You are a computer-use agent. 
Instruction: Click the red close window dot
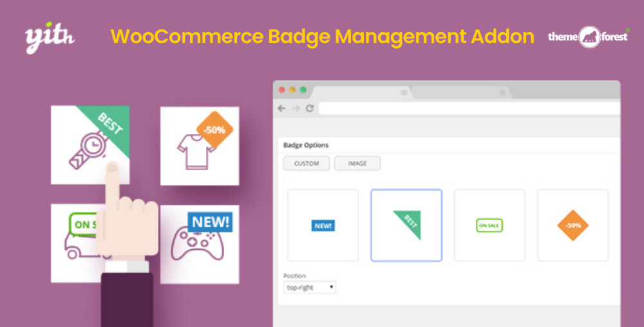tap(281, 89)
